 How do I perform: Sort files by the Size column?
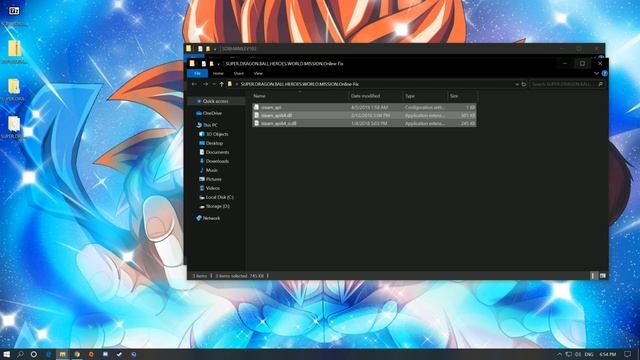tap(454, 96)
